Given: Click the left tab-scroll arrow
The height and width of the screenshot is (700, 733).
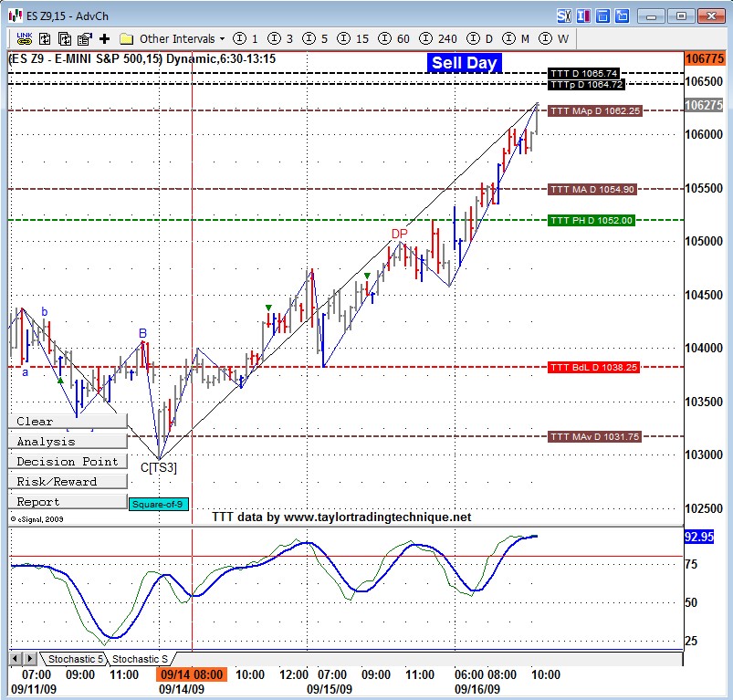Looking at the screenshot, I should [15, 659].
